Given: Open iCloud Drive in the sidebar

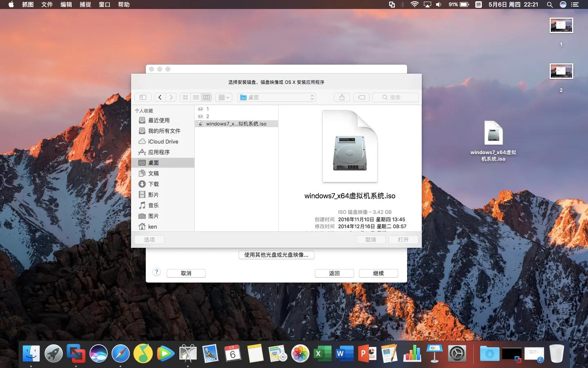Looking at the screenshot, I should pyautogui.click(x=162, y=141).
